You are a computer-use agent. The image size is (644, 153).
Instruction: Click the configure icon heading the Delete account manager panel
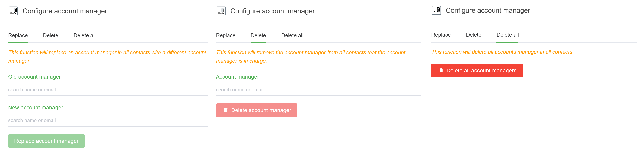tap(221, 11)
